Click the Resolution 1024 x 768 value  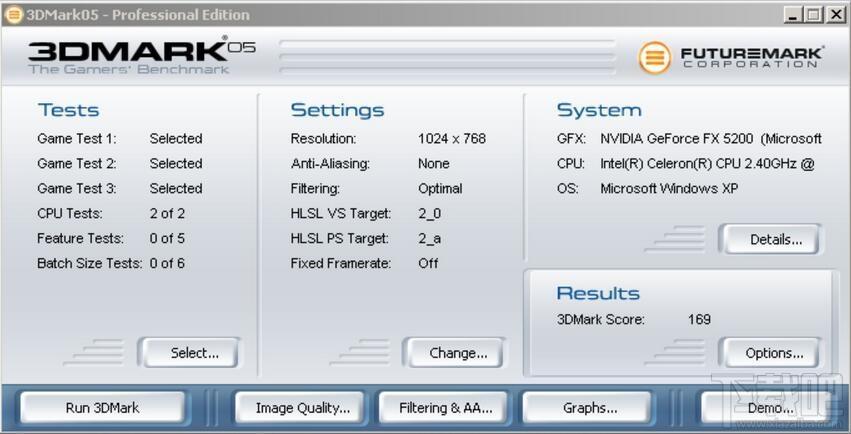[x=452, y=139]
